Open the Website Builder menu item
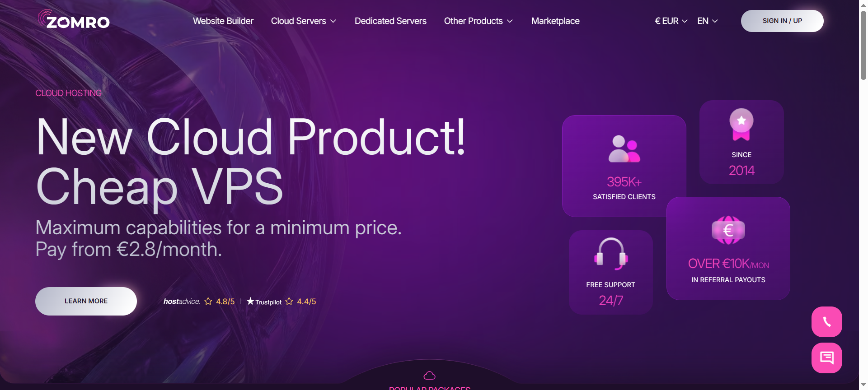This screenshot has width=868, height=390. pos(223,21)
